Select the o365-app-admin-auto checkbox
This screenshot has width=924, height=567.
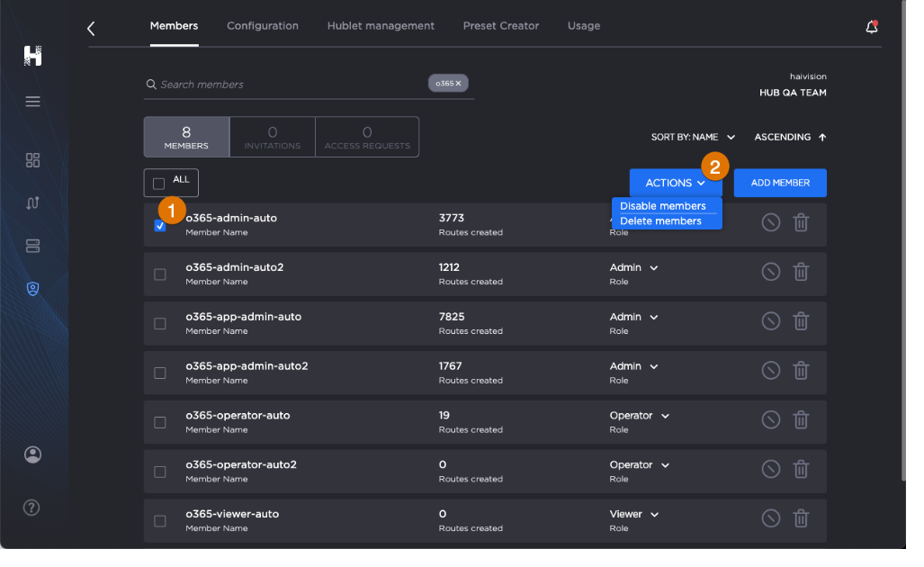[160, 324]
